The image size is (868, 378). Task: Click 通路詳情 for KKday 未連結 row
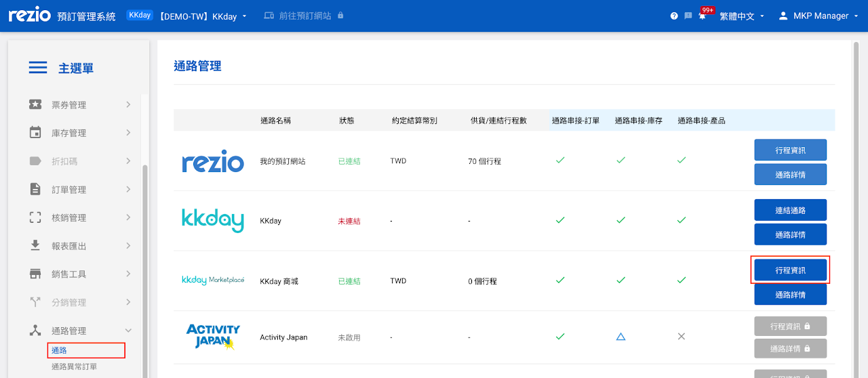790,234
